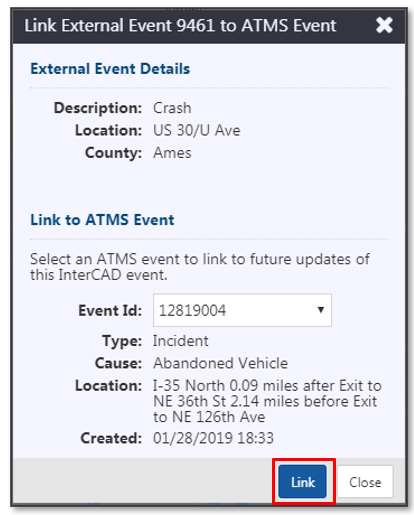Viewport: 414px width, 515px height.
Task: Click the 'Select an ATMS event' instruction text
Action: click(x=200, y=267)
